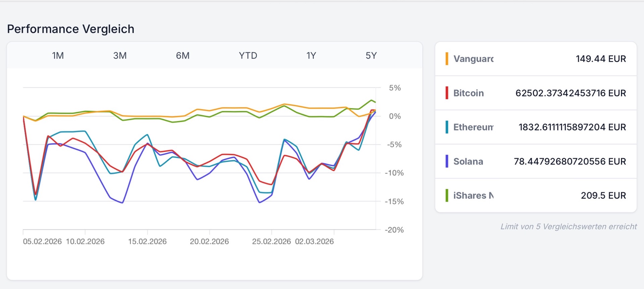Select the YTD performance tab
Image resolution: width=644 pixels, height=289 pixels.
tap(248, 56)
